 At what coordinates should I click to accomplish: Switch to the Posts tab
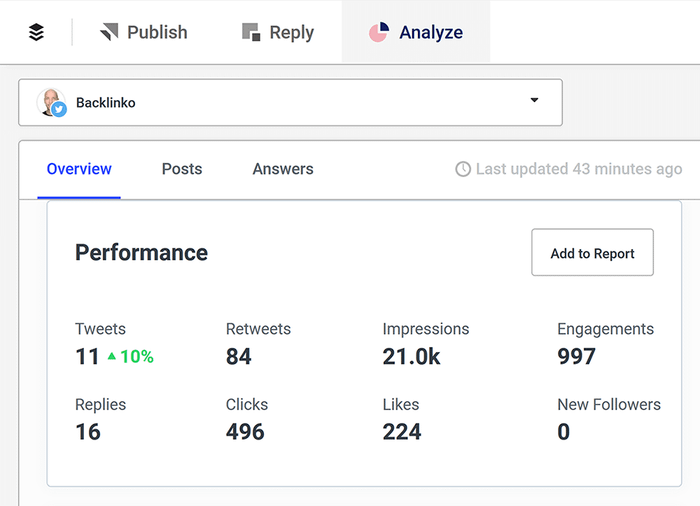click(182, 169)
